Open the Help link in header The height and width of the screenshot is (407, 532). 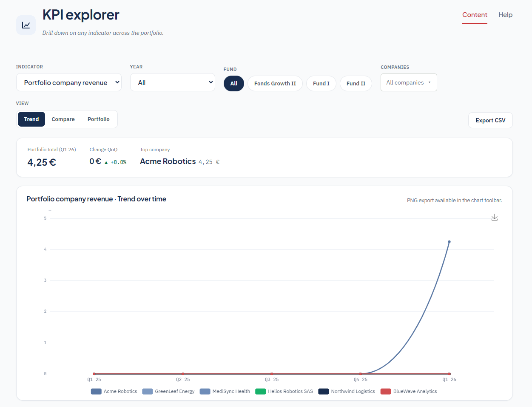pyautogui.click(x=505, y=15)
